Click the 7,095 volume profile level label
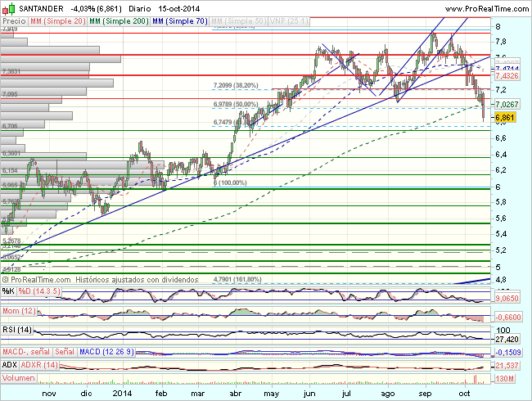The image size is (532, 401). [x=10, y=94]
